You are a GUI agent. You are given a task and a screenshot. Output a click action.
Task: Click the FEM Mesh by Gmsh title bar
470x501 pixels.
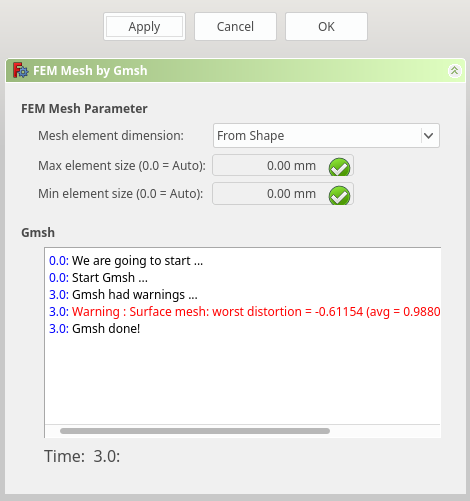235,71
